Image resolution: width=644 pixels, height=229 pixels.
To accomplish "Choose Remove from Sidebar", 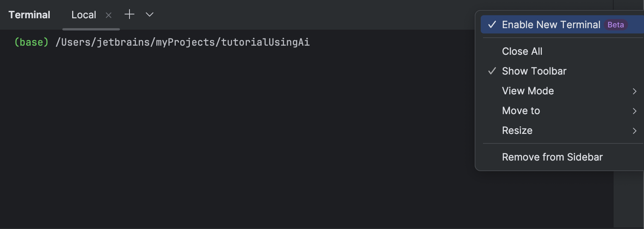I will tap(552, 157).
